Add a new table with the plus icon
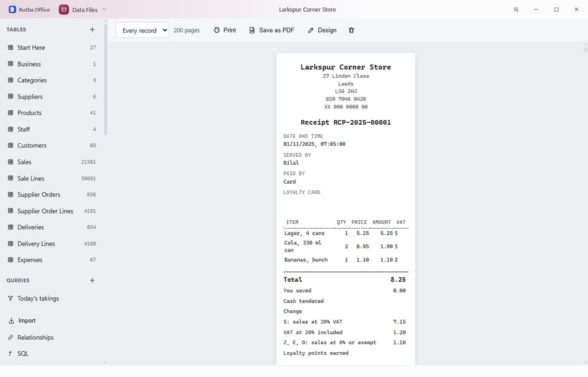The image size is (588, 377). pyautogui.click(x=92, y=29)
